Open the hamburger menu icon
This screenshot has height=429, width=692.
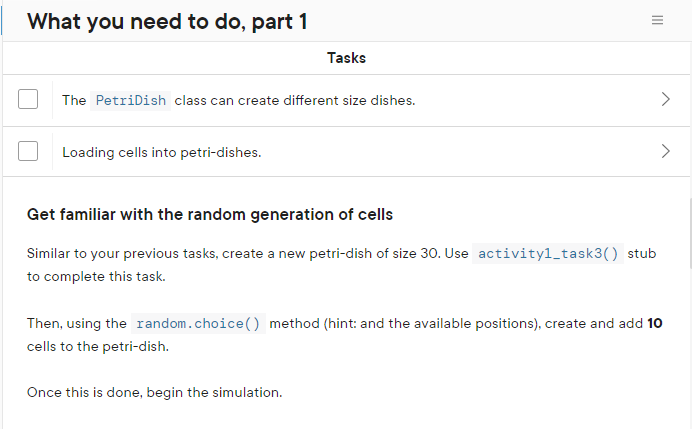(657, 21)
